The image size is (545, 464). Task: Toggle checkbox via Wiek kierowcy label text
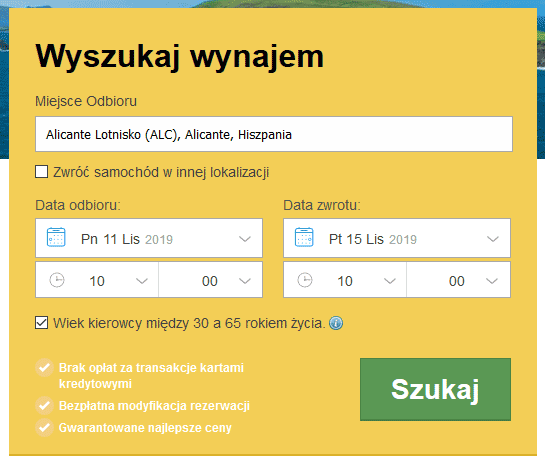[189, 323]
